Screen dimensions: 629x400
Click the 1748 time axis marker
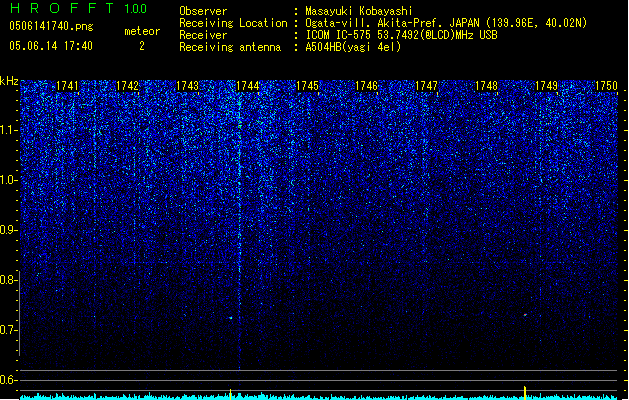click(x=486, y=86)
